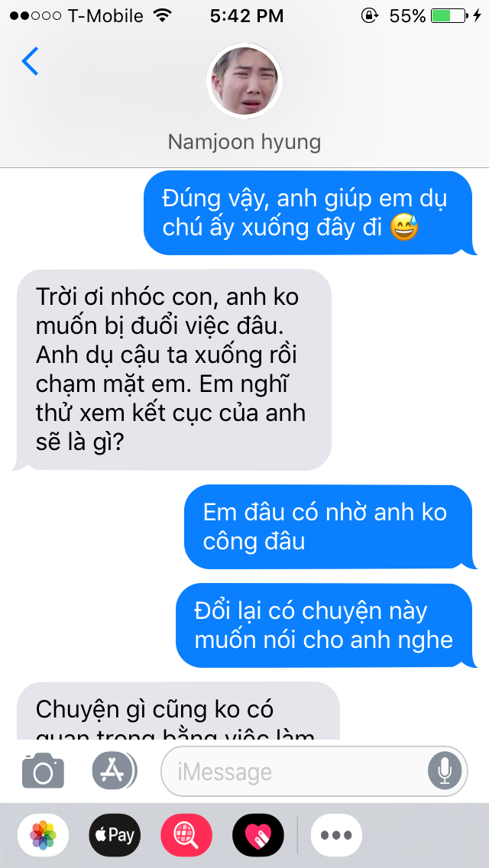Image resolution: width=489 pixels, height=868 pixels.
Task: Tap the blue message "Đúng vậy, anh giúp em dụ"
Action: (308, 213)
